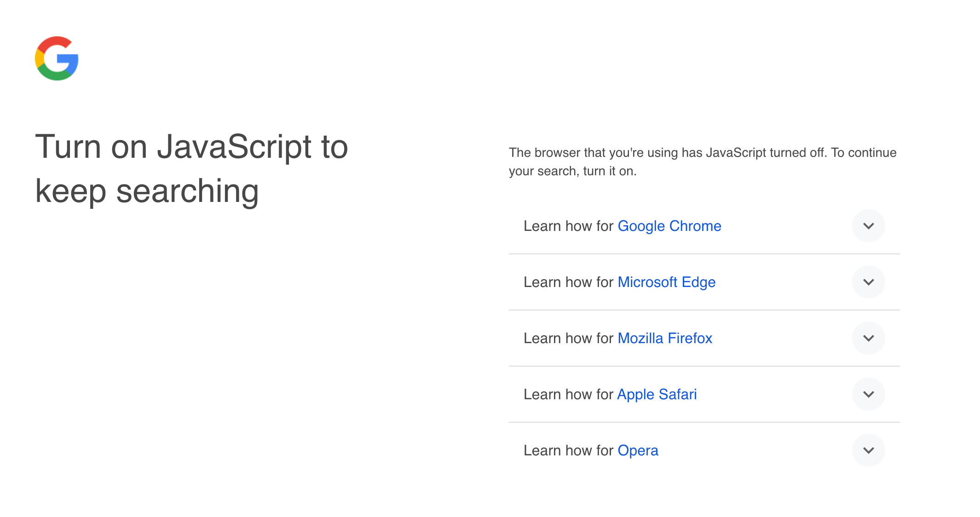The height and width of the screenshot is (517, 980).
Task: Expand the Apple Safari instructions chevron
Action: click(x=868, y=394)
